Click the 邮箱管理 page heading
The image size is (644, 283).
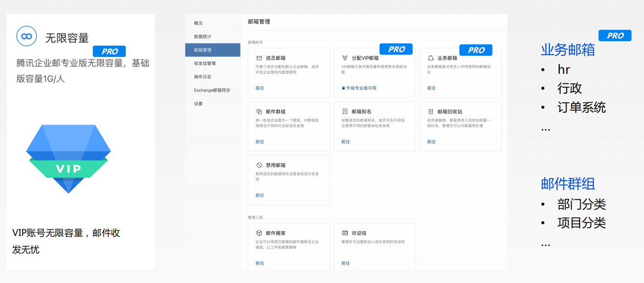point(259,21)
